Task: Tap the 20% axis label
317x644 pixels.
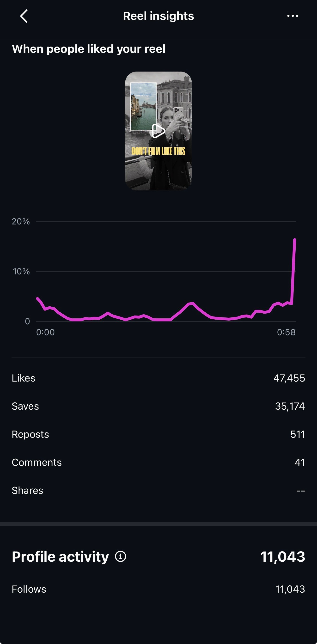Action: (21, 221)
